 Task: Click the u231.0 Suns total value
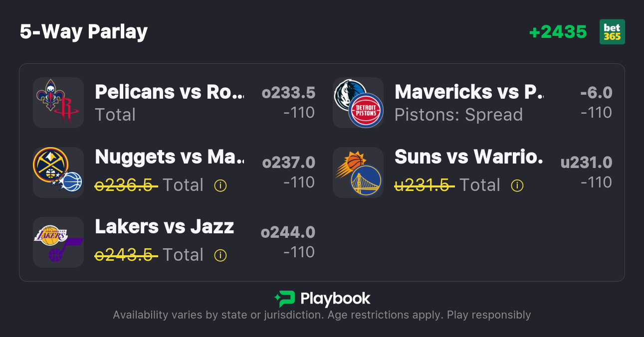click(586, 163)
